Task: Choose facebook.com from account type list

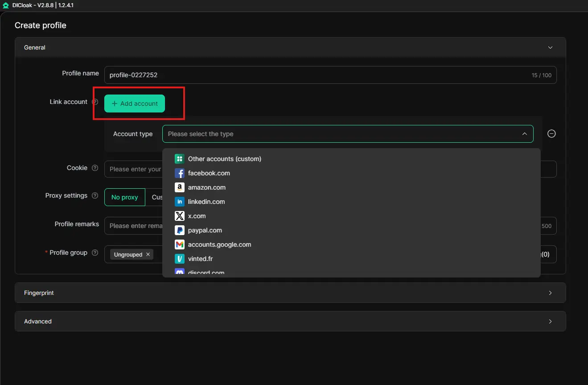Action: [x=209, y=173]
